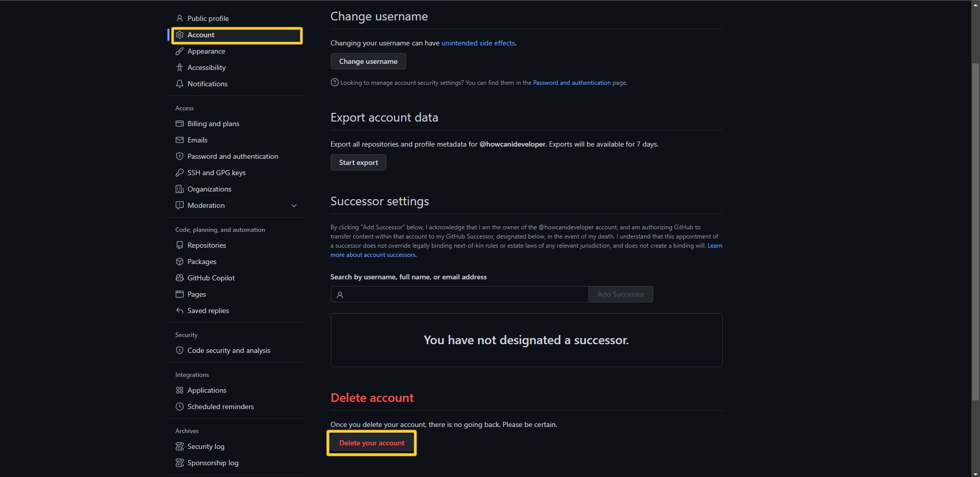The height and width of the screenshot is (477, 980).
Task: Click the scrollbar down arrow
Action: tap(975, 473)
